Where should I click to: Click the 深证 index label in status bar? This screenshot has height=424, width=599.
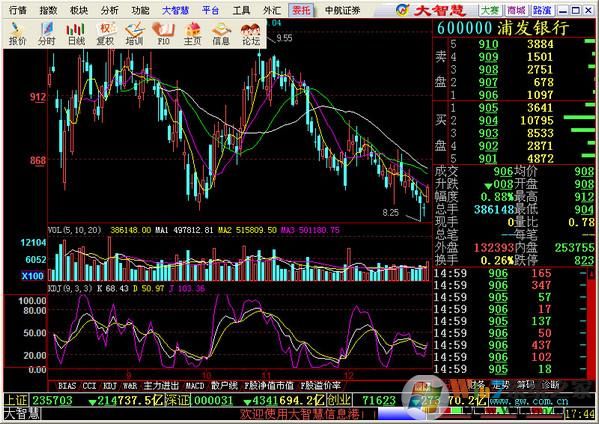[178, 400]
